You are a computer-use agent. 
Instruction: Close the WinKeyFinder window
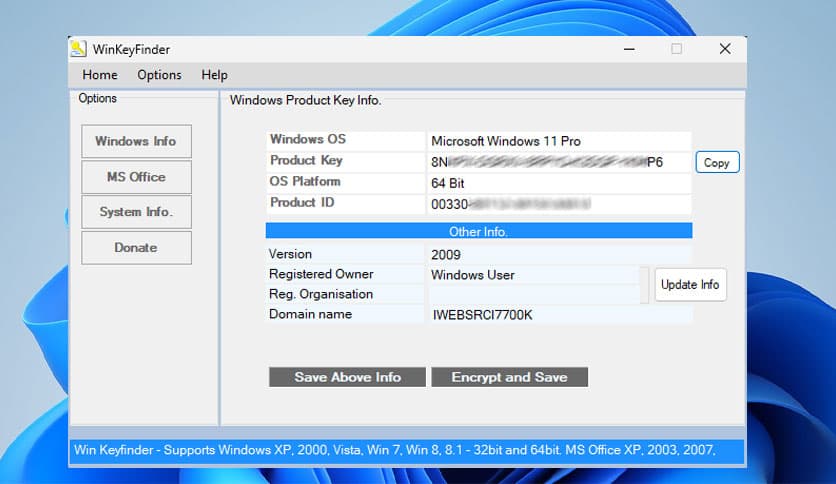(x=725, y=49)
